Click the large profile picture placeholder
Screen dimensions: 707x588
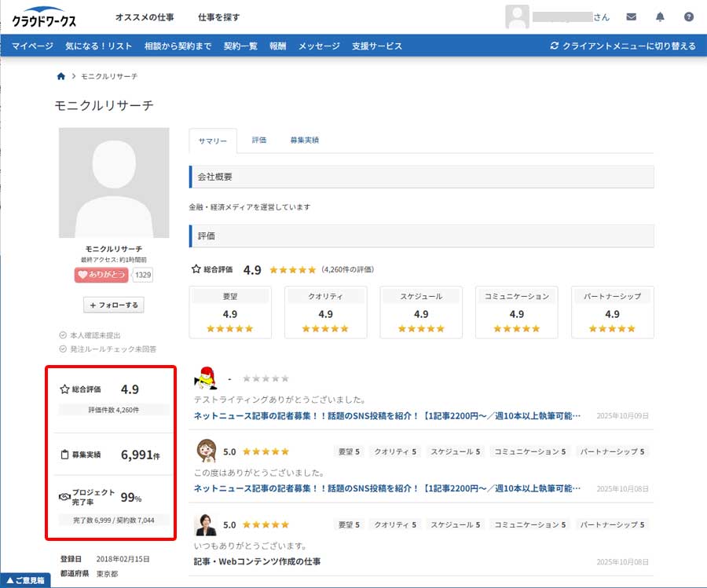114,182
